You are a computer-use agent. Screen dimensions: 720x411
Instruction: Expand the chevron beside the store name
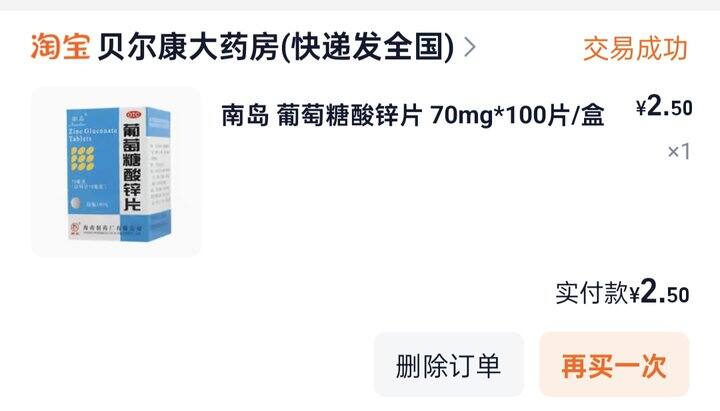(470, 47)
